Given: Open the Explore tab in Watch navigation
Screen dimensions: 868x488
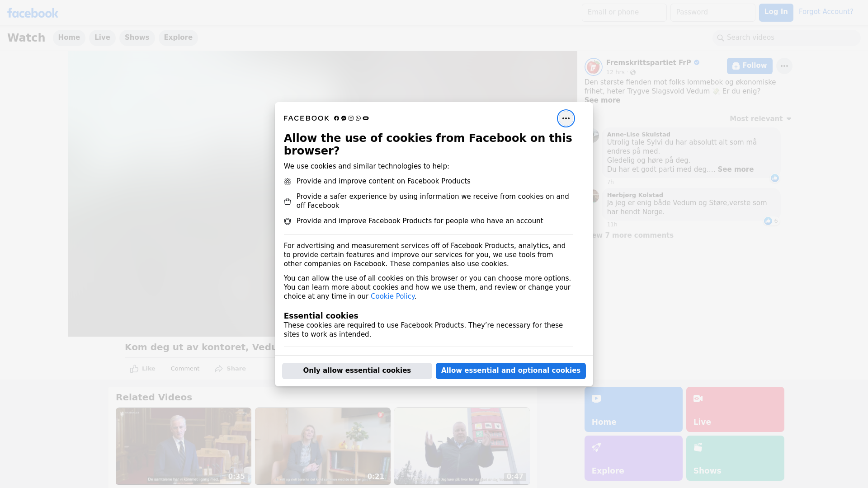Looking at the screenshot, I should point(178,38).
